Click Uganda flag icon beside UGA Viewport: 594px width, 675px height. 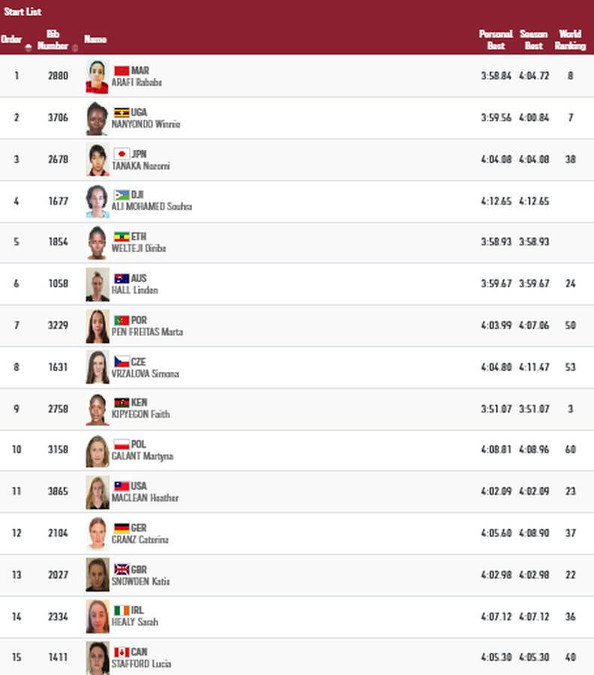point(121,112)
